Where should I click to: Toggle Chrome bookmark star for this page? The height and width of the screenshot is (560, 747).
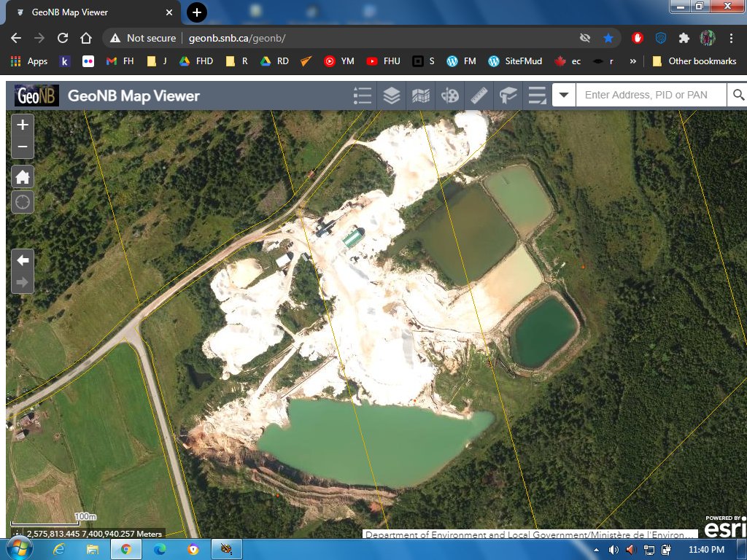pos(608,38)
